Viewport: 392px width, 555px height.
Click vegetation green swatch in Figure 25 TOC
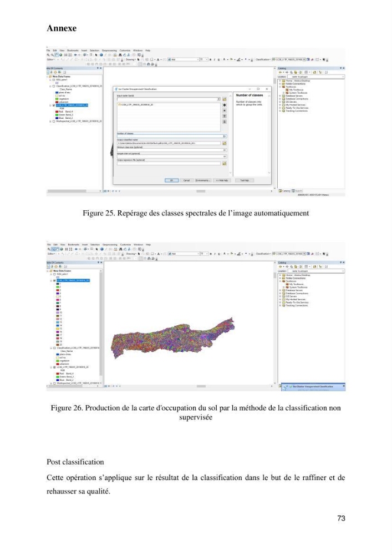point(57,99)
